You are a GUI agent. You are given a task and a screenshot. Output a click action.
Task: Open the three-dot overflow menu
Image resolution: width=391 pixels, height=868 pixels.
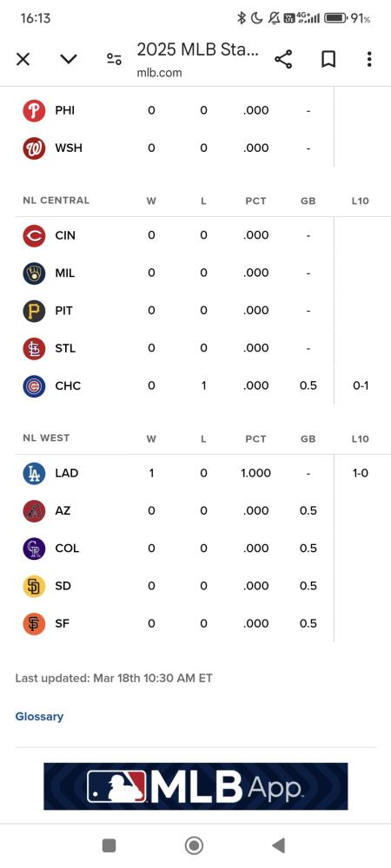[369, 59]
